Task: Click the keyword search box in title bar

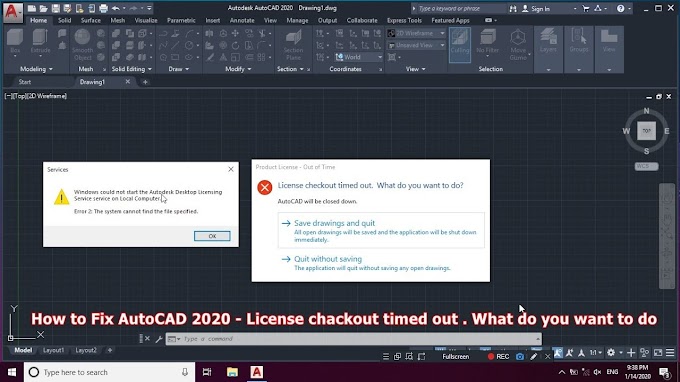Action: pyautogui.click(x=460, y=9)
